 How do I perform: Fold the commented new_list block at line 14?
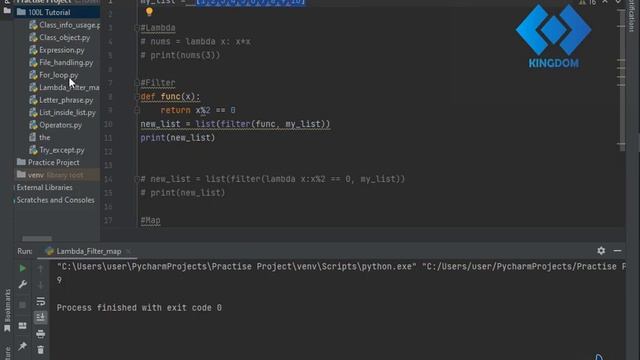click(x=137, y=179)
